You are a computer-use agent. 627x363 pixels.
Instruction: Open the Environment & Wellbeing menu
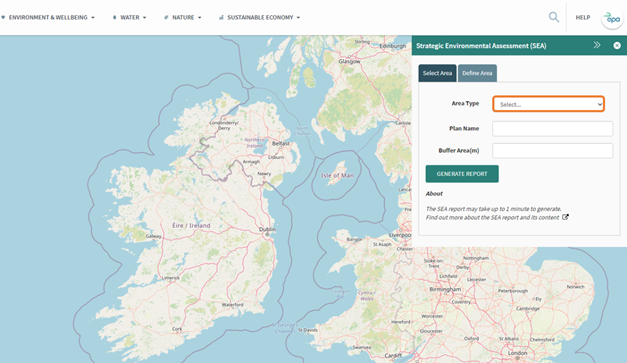[x=48, y=18]
